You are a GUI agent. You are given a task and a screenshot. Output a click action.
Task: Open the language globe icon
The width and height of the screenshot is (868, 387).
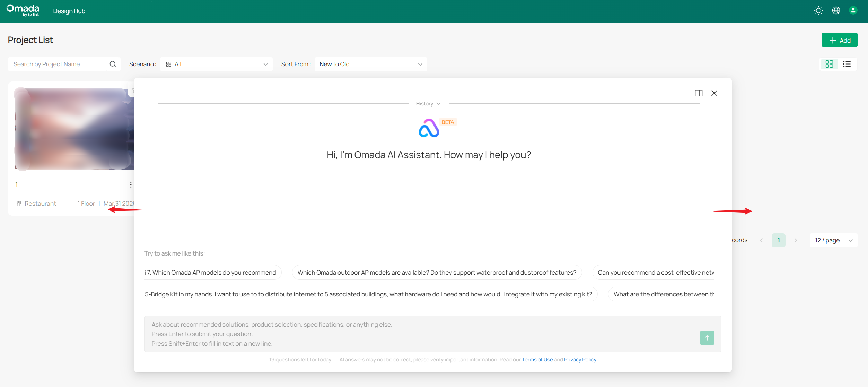click(836, 11)
